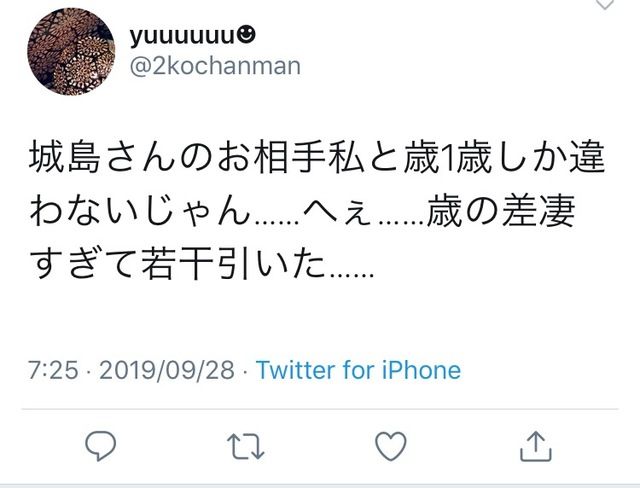The height and width of the screenshot is (488, 640).
Task: Visit the @2kochanman handle
Action: (x=215, y=66)
